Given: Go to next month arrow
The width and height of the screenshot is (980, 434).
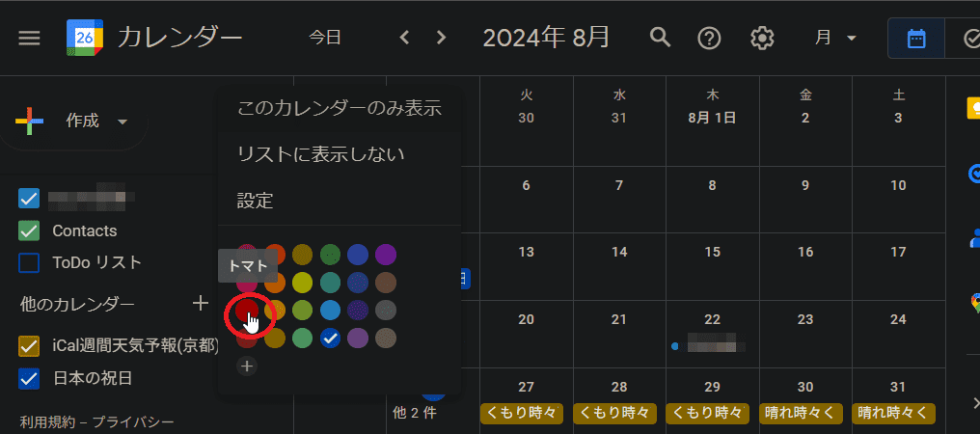Looking at the screenshot, I should 442,38.
